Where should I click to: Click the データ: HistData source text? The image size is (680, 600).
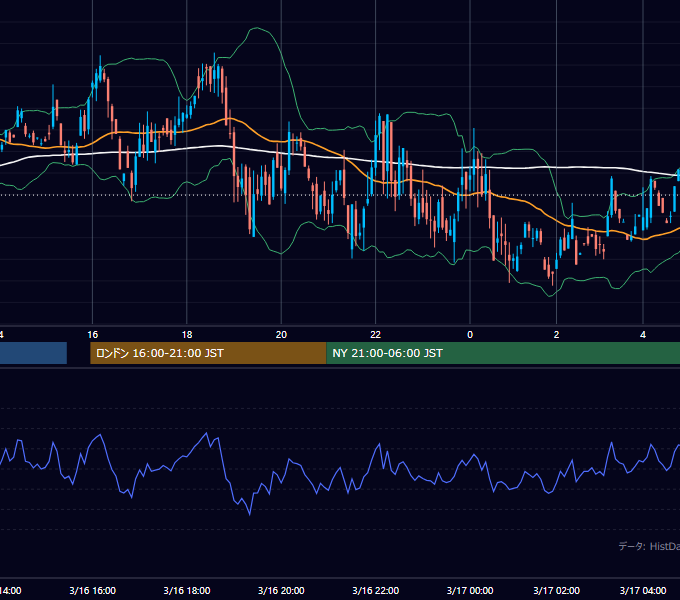click(x=649, y=546)
